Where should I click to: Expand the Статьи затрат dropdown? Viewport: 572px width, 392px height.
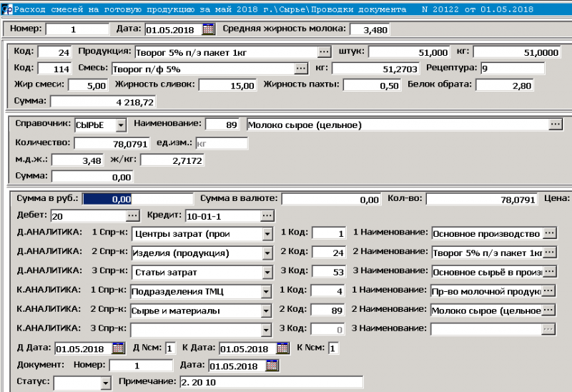coord(267,273)
